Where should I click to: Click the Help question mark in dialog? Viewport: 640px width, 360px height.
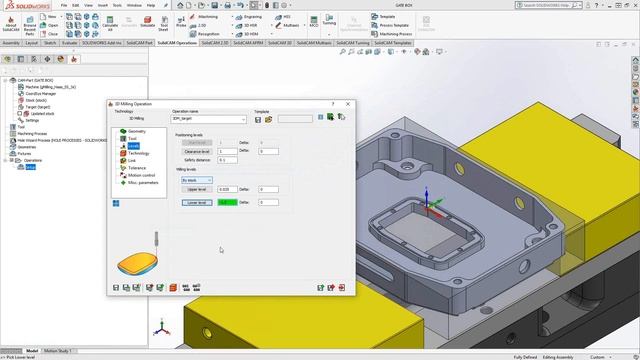click(333, 104)
